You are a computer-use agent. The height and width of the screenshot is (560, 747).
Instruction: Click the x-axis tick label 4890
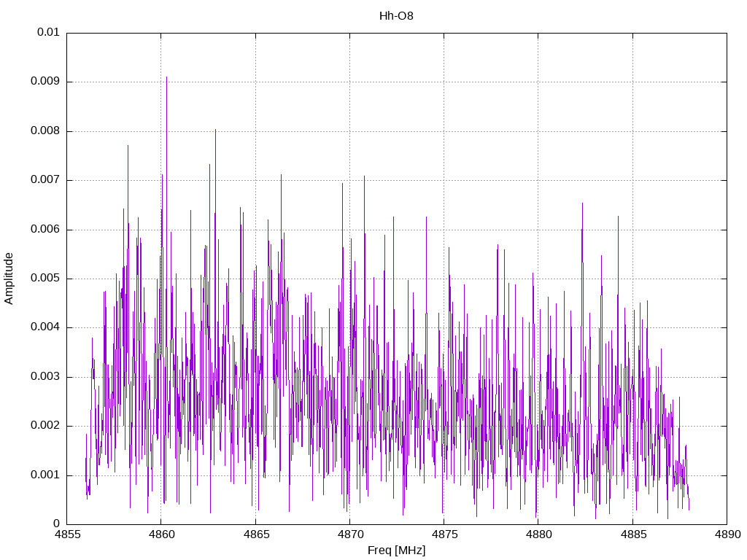(727, 534)
